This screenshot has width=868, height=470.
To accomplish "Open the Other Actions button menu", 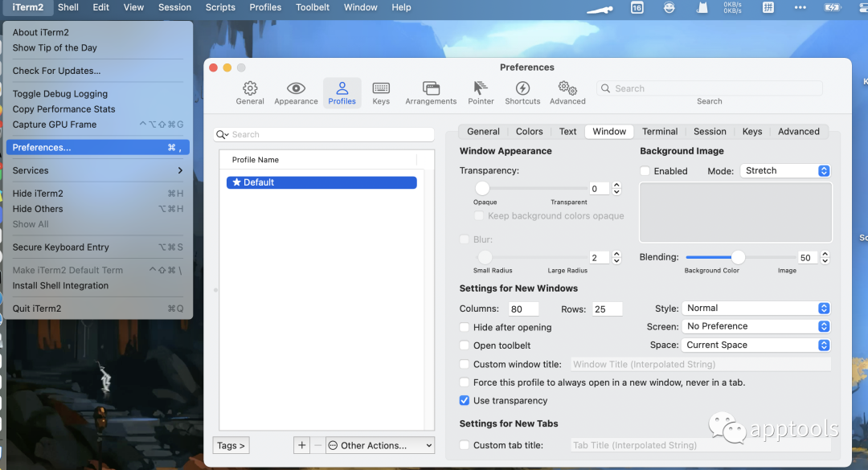I will (379, 445).
